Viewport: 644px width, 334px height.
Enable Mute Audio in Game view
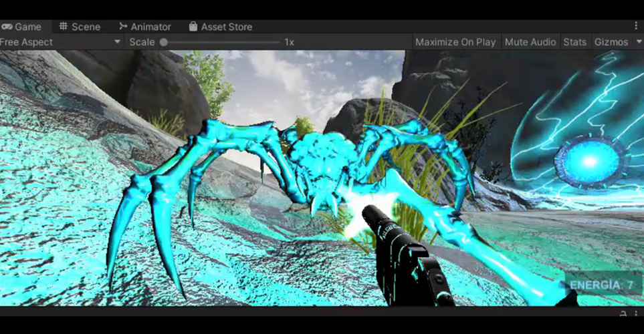pyautogui.click(x=530, y=42)
